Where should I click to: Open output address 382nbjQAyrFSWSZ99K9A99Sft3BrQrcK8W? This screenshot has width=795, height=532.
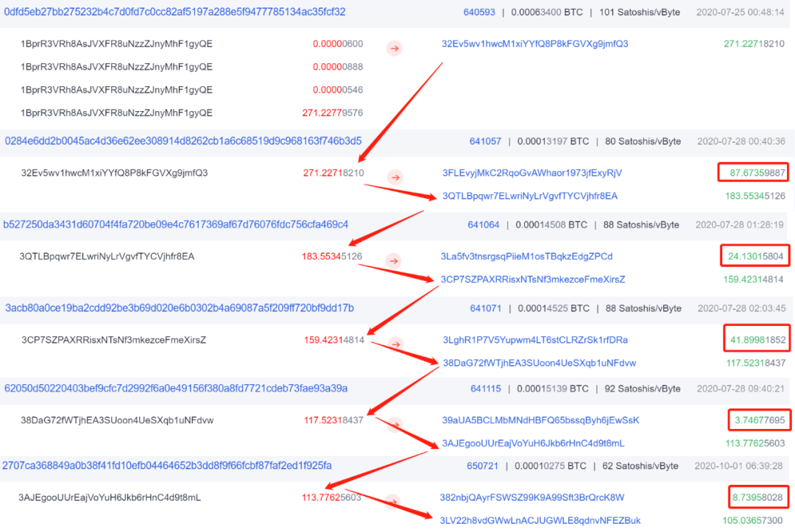click(x=532, y=498)
